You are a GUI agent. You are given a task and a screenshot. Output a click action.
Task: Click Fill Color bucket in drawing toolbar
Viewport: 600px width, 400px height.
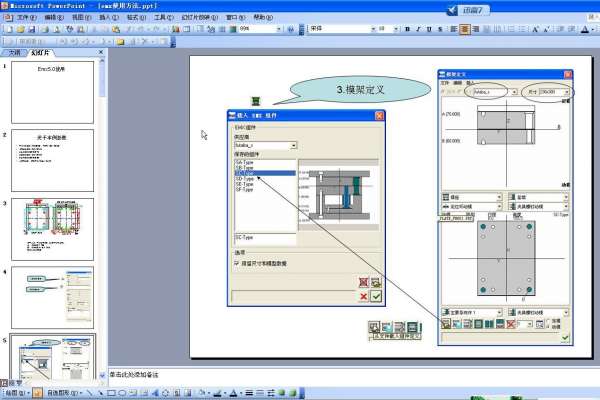point(202,393)
